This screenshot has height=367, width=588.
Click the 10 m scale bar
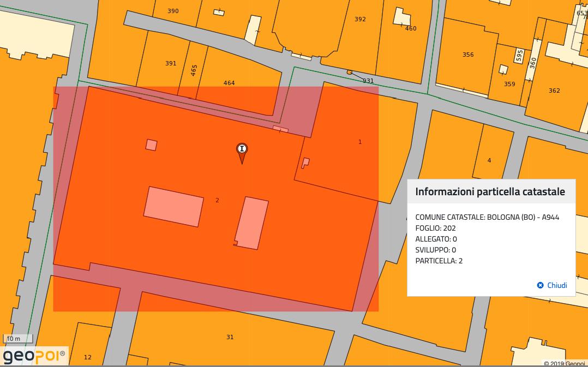pos(18,339)
